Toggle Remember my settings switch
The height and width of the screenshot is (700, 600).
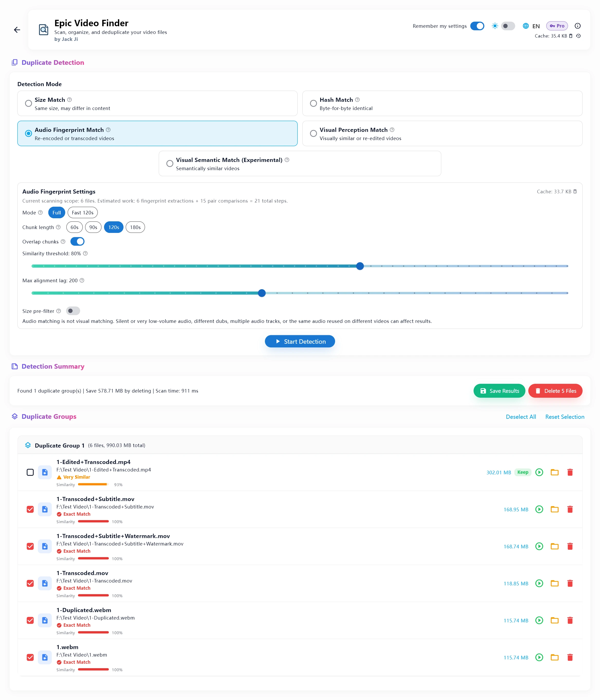pyautogui.click(x=477, y=26)
